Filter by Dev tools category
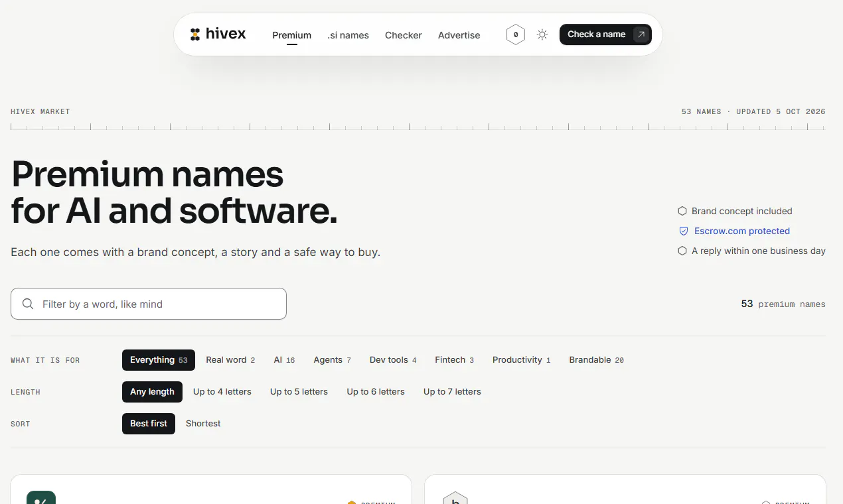Image resolution: width=843 pixels, height=504 pixels. pyautogui.click(x=393, y=360)
